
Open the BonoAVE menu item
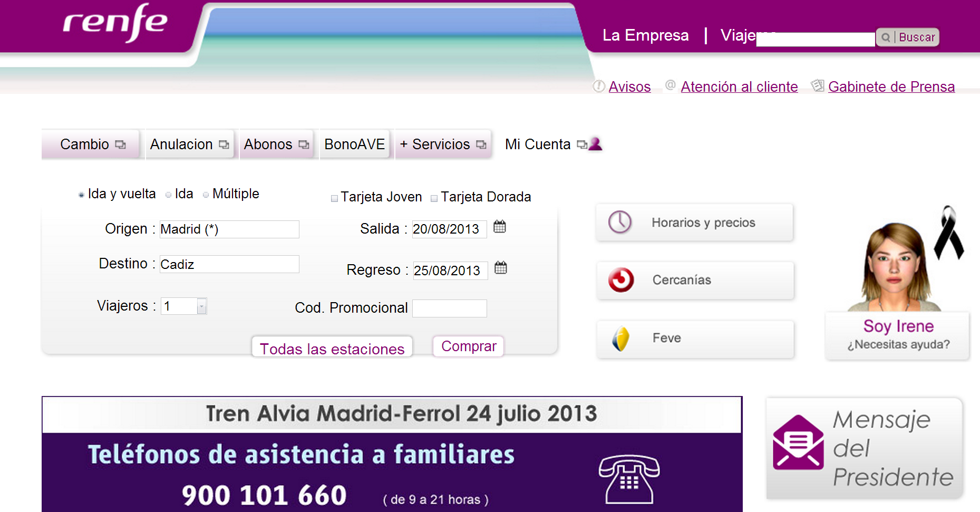(x=355, y=144)
